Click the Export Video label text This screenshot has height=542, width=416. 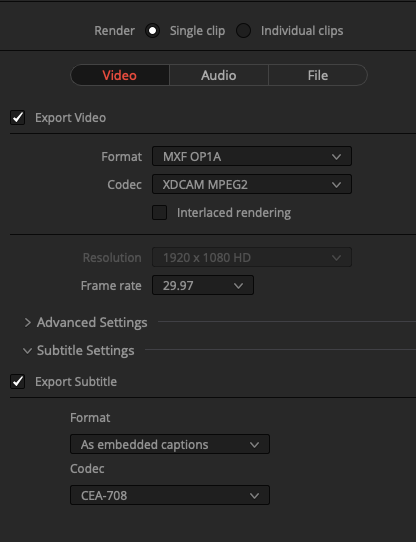pos(71,118)
